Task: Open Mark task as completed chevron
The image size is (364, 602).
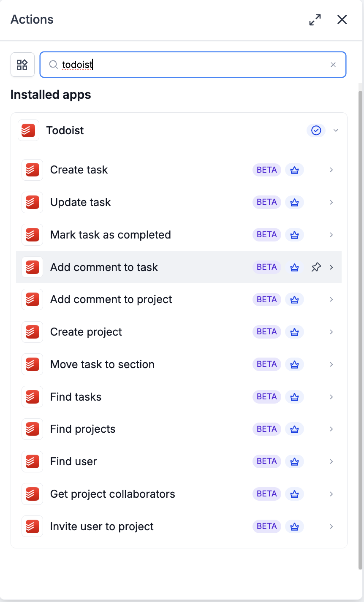Action: 331,235
